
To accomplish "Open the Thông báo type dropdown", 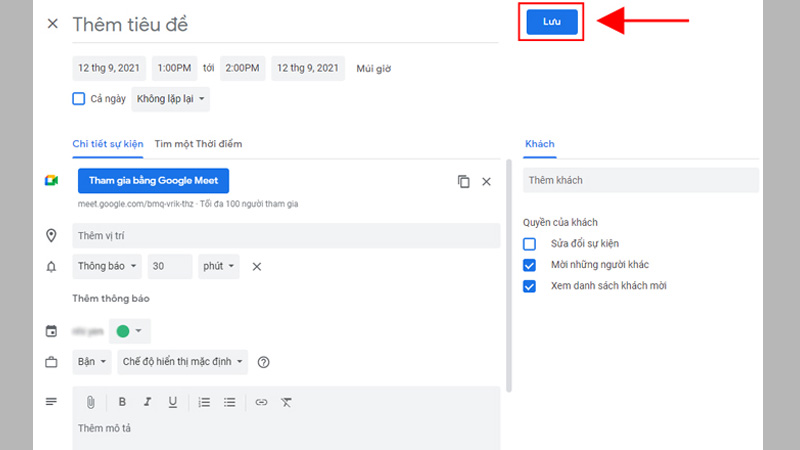I will [x=107, y=266].
